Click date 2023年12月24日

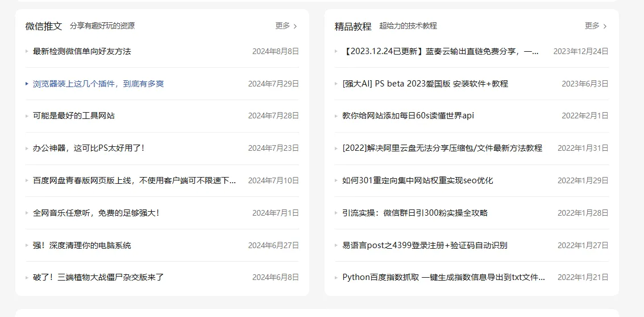point(581,51)
